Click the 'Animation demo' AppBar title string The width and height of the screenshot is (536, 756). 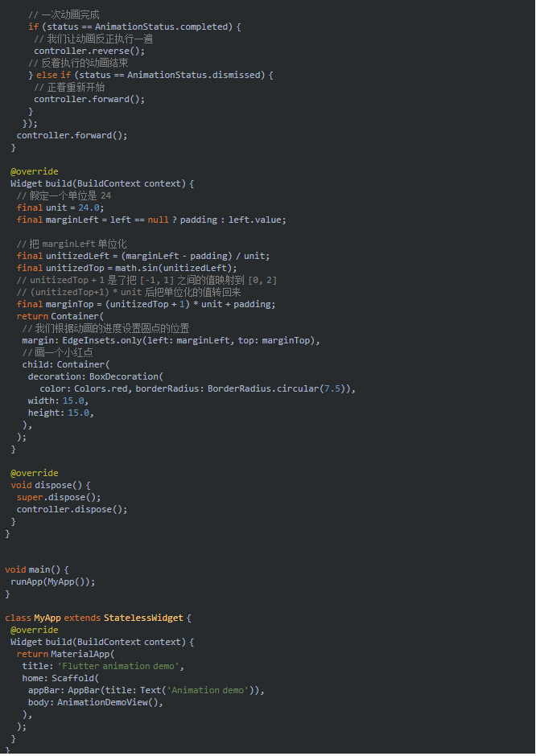[208, 690]
